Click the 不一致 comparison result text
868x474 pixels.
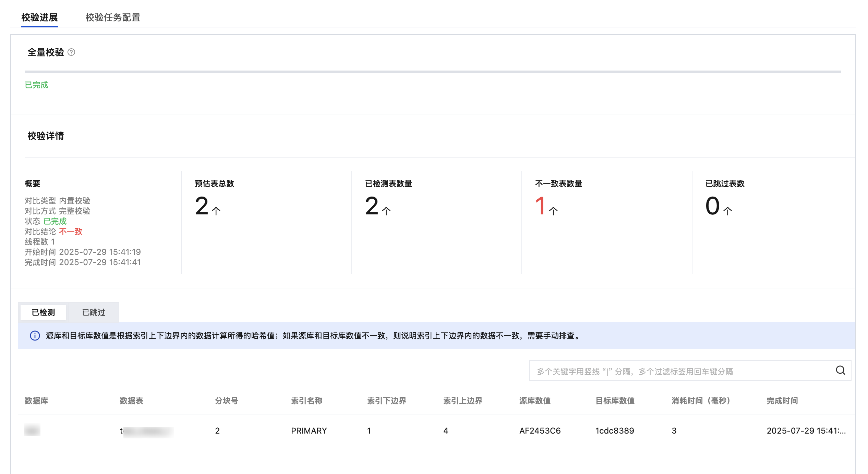pos(71,232)
